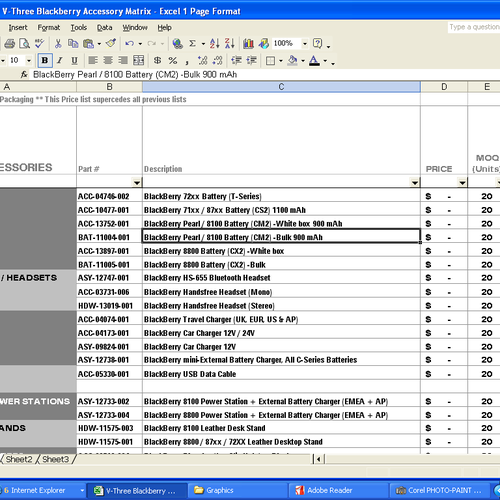Select column C header
Image resolution: width=500 pixels, height=500 pixels.
281,87
